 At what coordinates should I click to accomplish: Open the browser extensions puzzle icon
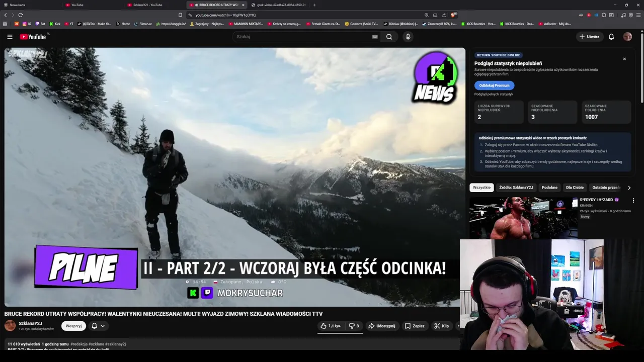tap(604, 15)
